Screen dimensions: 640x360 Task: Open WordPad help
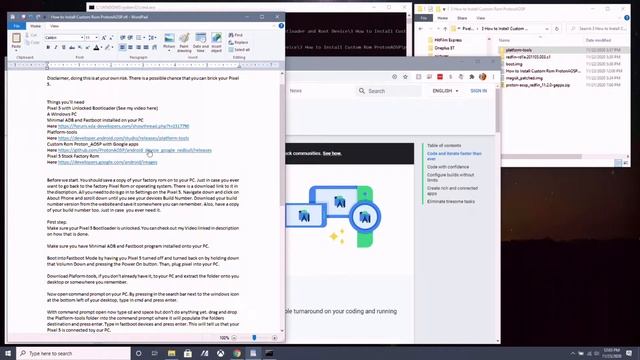tap(281, 26)
